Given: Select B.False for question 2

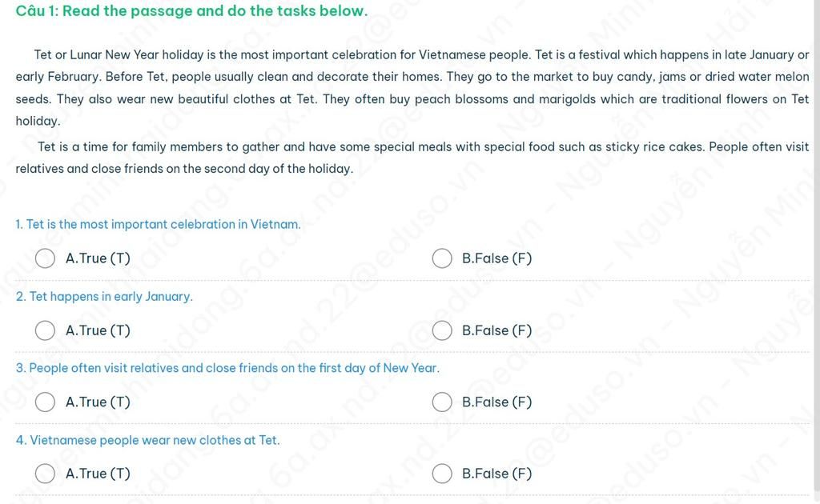Looking at the screenshot, I should click(x=442, y=330).
